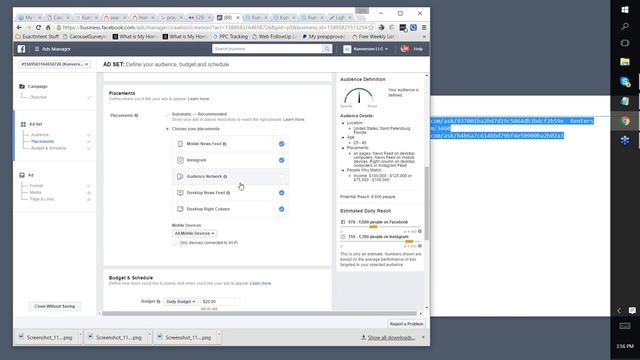Open the Ads Manager menu icon

(x=37, y=49)
